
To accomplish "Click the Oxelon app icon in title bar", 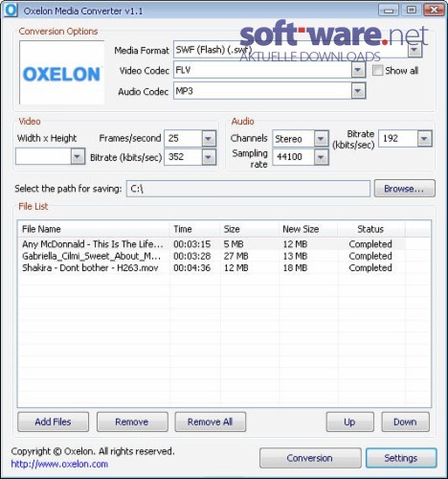I will pos(11,11).
